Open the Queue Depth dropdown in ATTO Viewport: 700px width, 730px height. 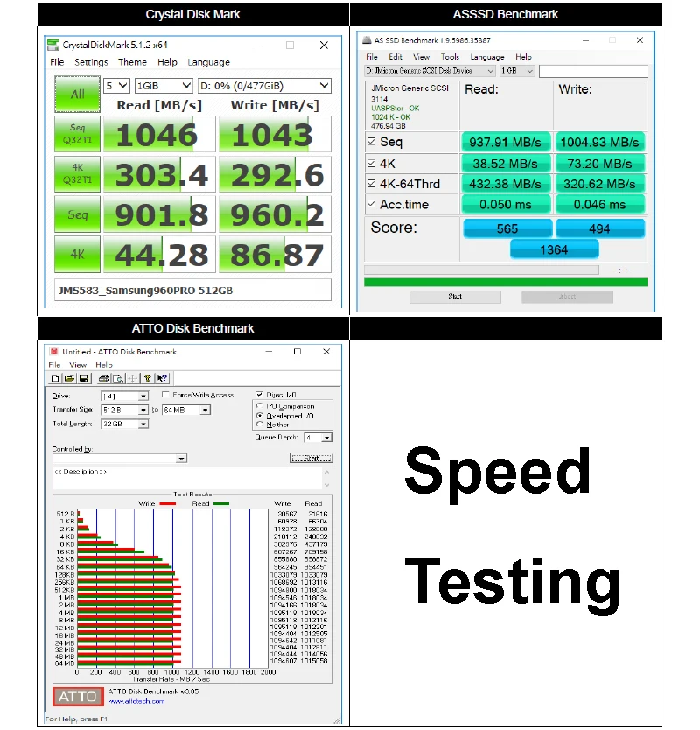click(x=318, y=438)
